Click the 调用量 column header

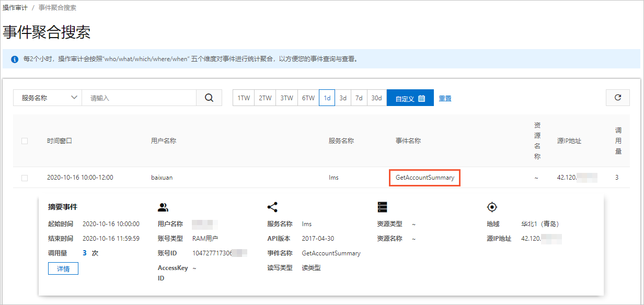click(x=618, y=141)
